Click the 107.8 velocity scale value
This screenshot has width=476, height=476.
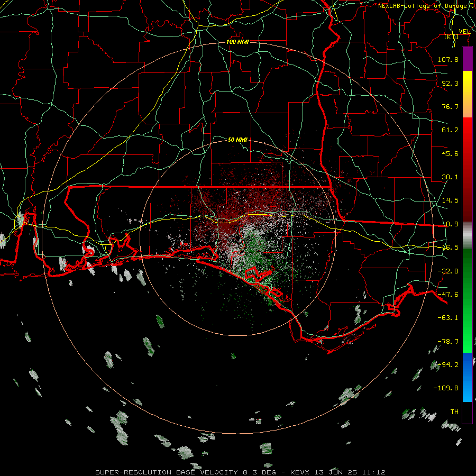coord(448,59)
